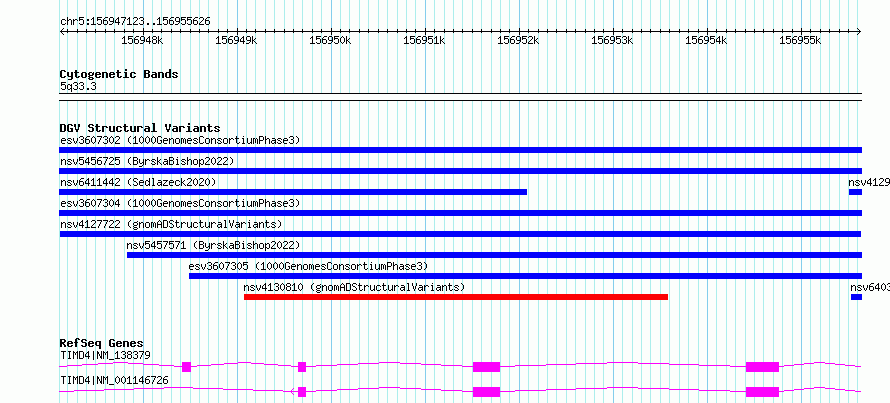
Task: Click the blue bar for esv3607305
Action: coord(526,276)
